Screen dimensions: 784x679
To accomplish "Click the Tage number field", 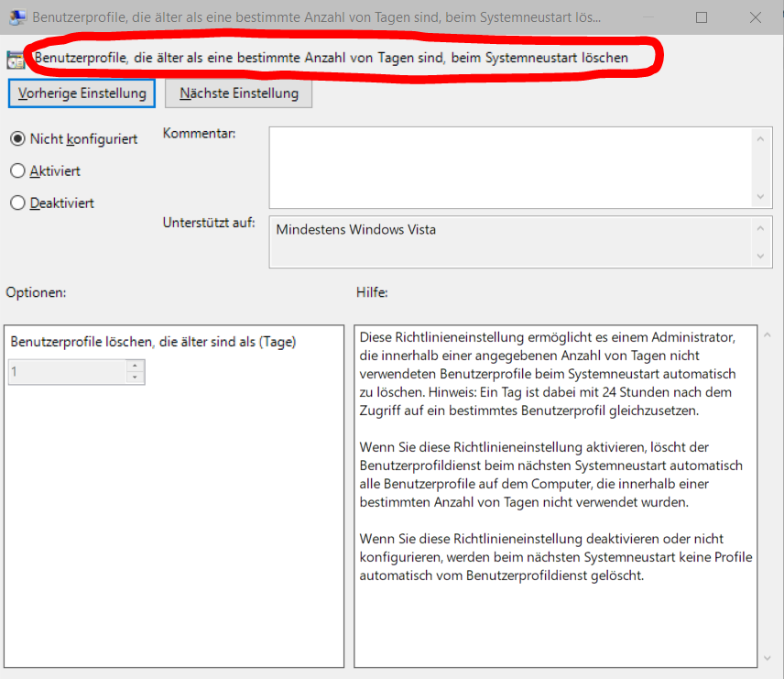I will (68, 372).
